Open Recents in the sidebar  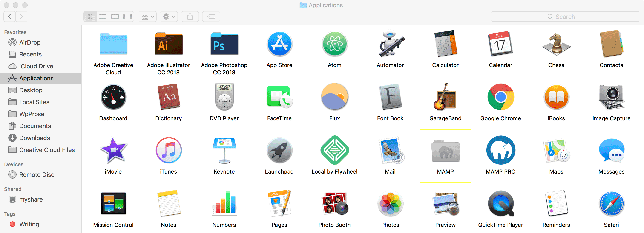tap(41, 54)
